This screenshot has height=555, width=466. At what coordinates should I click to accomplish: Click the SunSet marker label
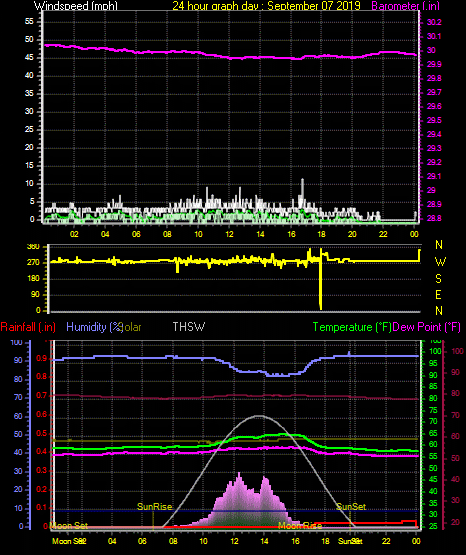coord(351,507)
